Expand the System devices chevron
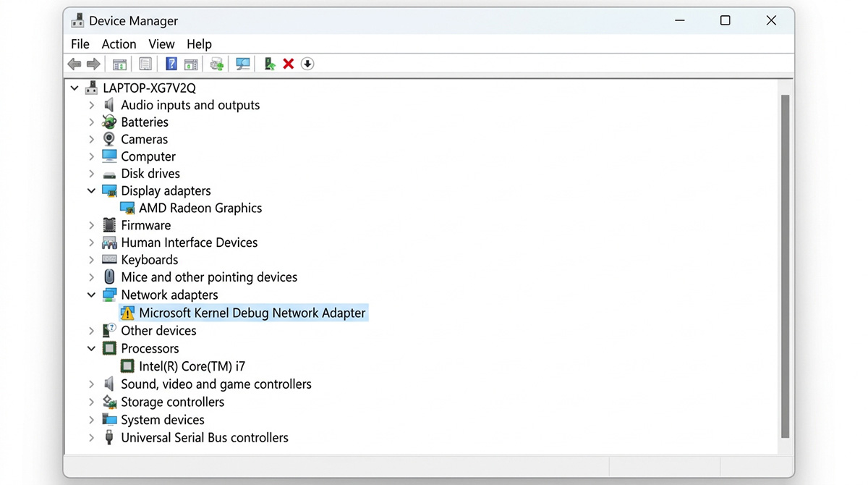The image size is (868, 485). pyautogui.click(x=91, y=420)
